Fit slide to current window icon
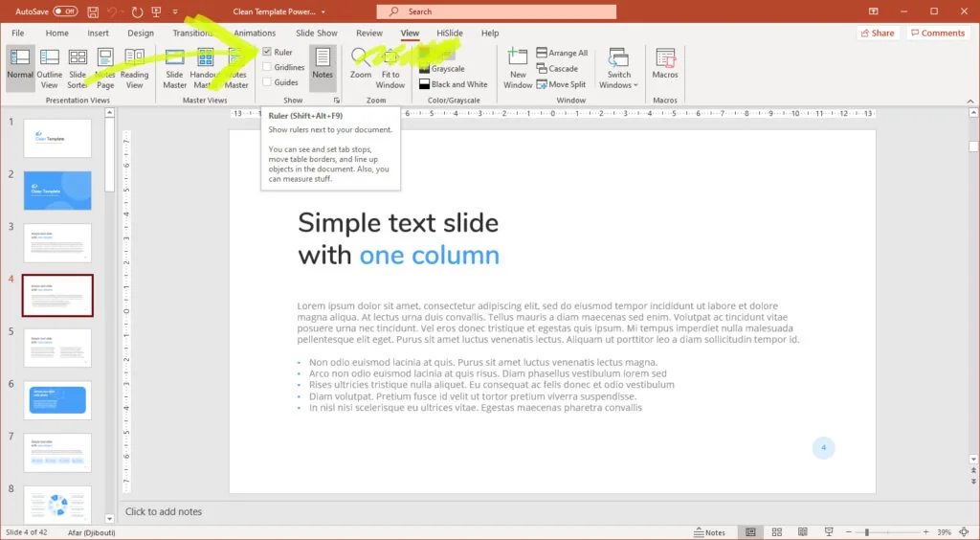 pyautogui.click(x=965, y=532)
